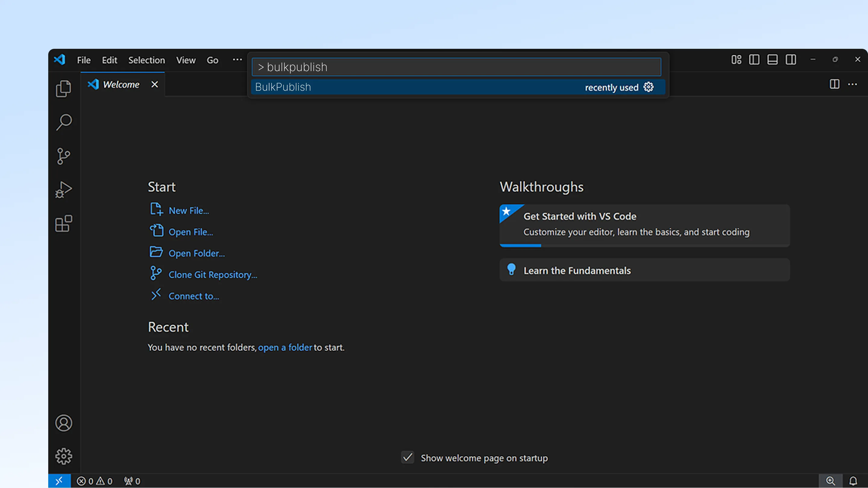
Task: Open notifications bell in status bar
Action: pos(853,480)
